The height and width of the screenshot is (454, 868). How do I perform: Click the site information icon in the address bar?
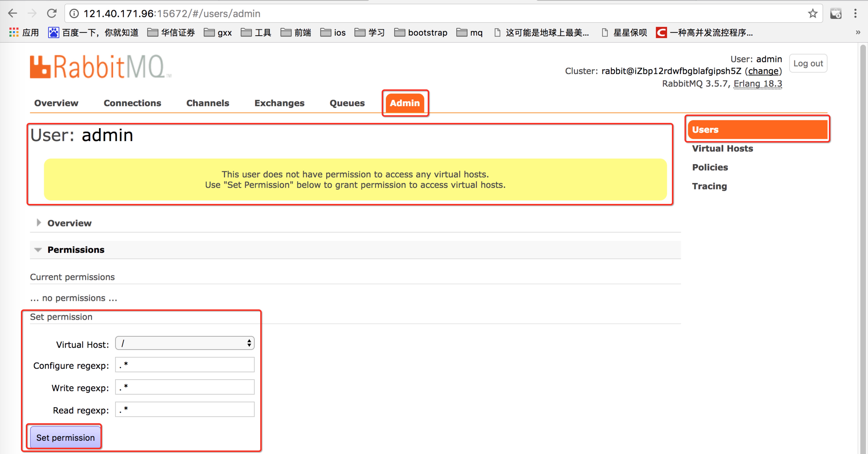[74, 13]
